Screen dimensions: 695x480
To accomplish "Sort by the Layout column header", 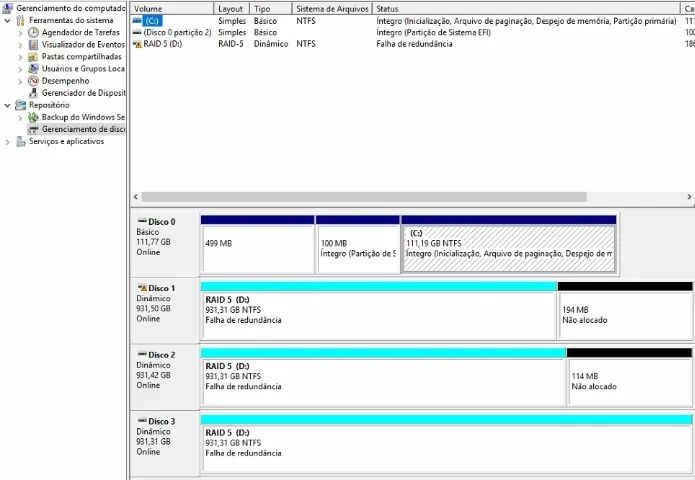I will pyautogui.click(x=232, y=8).
